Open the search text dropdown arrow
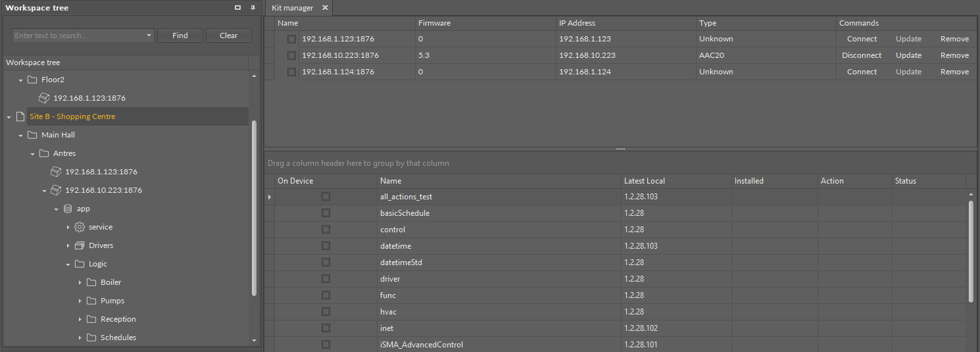Screen dimensions: 980x352 pyautogui.click(x=149, y=36)
